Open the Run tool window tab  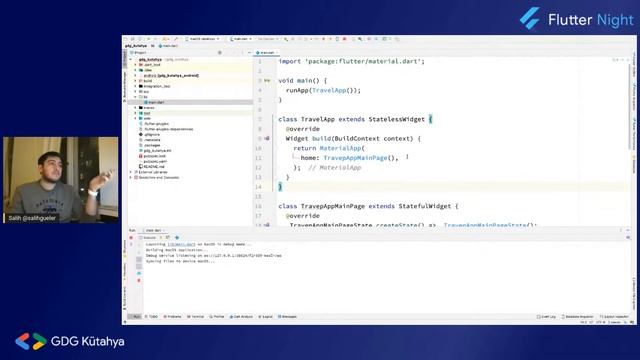click(x=135, y=317)
